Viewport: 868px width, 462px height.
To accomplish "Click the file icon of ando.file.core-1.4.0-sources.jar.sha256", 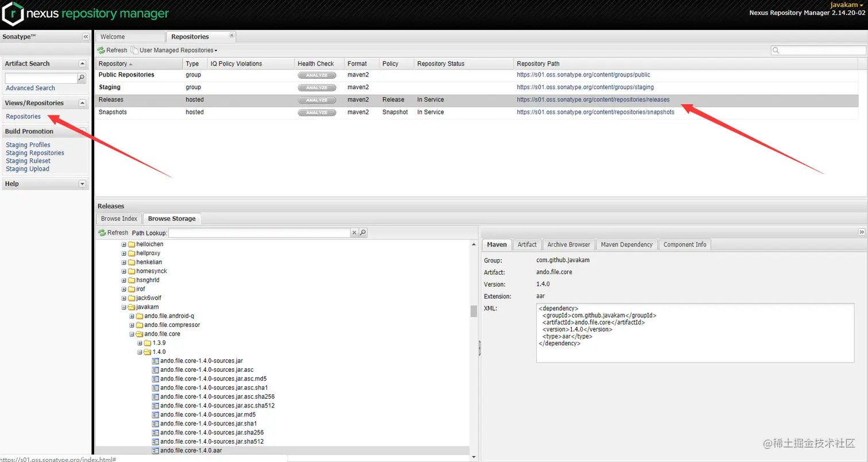I will (x=155, y=432).
